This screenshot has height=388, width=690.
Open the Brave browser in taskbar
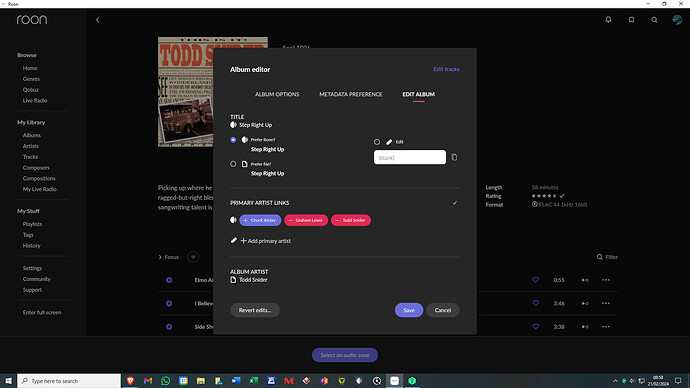pyautogui.click(x=130, y=381)
